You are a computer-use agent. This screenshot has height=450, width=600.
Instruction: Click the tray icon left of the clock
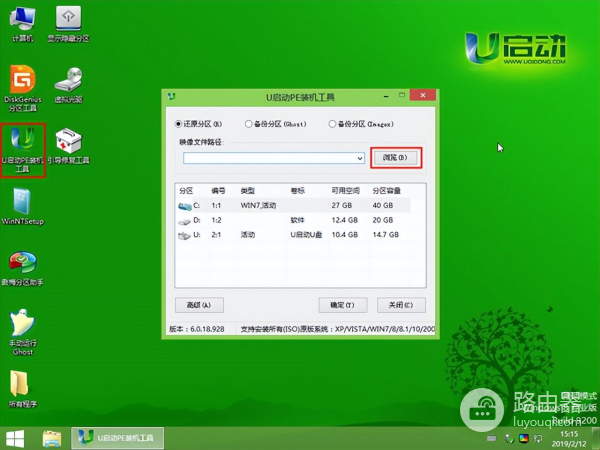click(538, 439)
